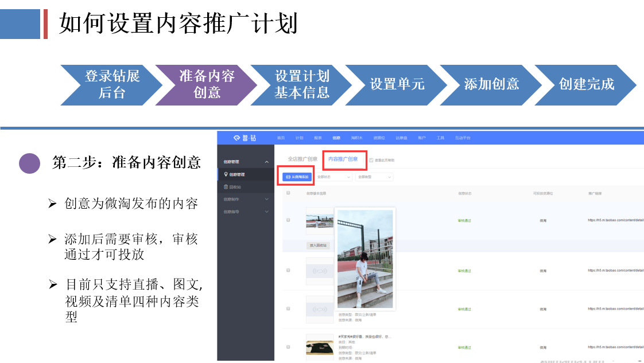Click the 设置单元 step arrow

click(x=397, y=85)
